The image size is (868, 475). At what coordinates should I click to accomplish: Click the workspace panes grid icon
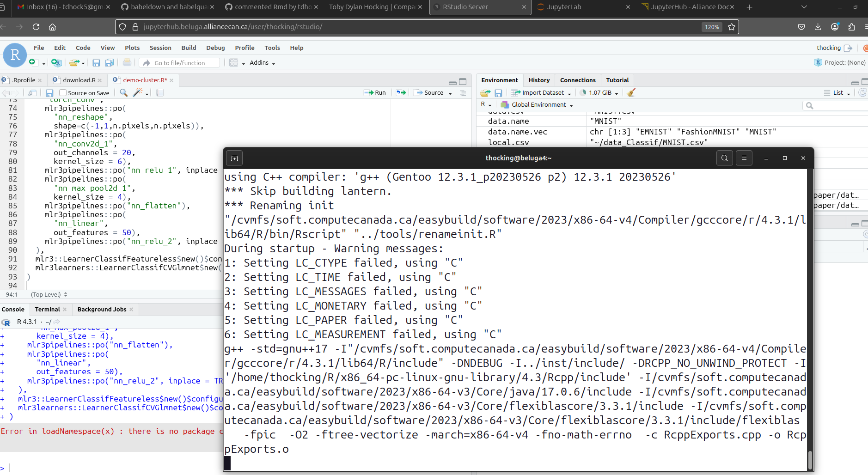tap(234, 62)
